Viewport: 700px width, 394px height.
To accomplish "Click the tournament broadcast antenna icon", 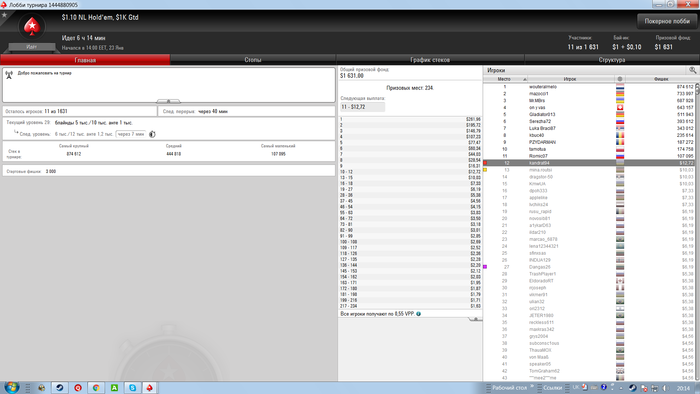I will [x=9, y=75].
